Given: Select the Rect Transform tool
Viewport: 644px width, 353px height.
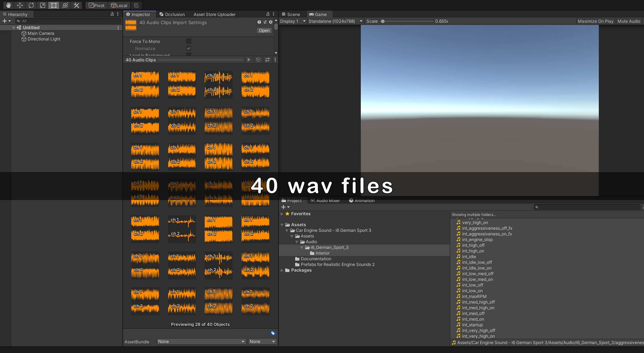Looking at the screenshot, I should [x=54, y=5].
